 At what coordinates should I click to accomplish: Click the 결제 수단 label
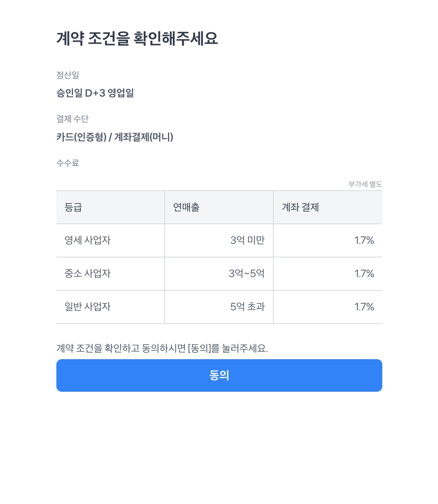[72, 119]
